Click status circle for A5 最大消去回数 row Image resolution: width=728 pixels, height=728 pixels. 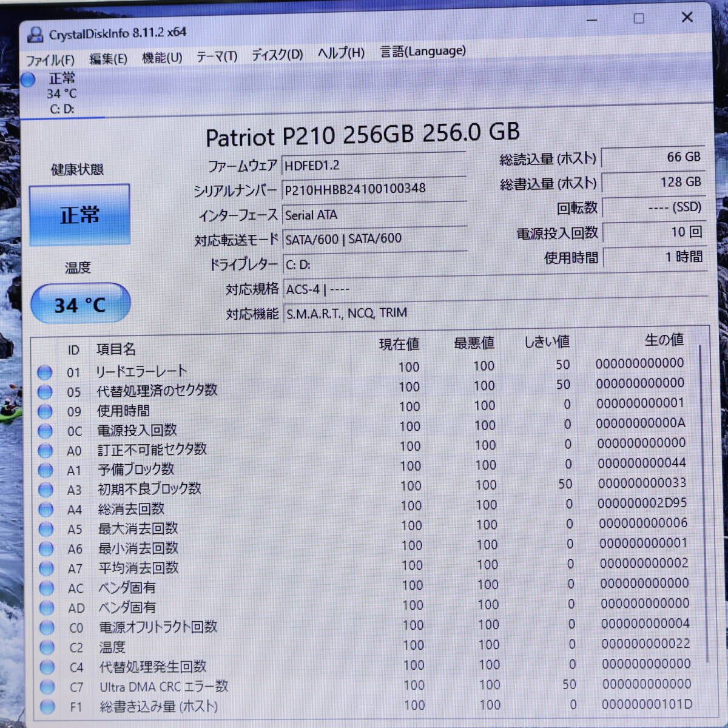[x=46, y=528]
